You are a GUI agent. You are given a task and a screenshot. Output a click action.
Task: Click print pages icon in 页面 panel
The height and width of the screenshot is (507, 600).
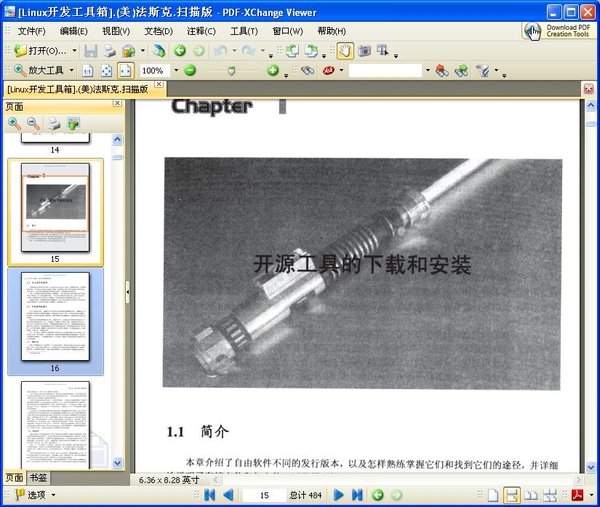click(54, 124)
